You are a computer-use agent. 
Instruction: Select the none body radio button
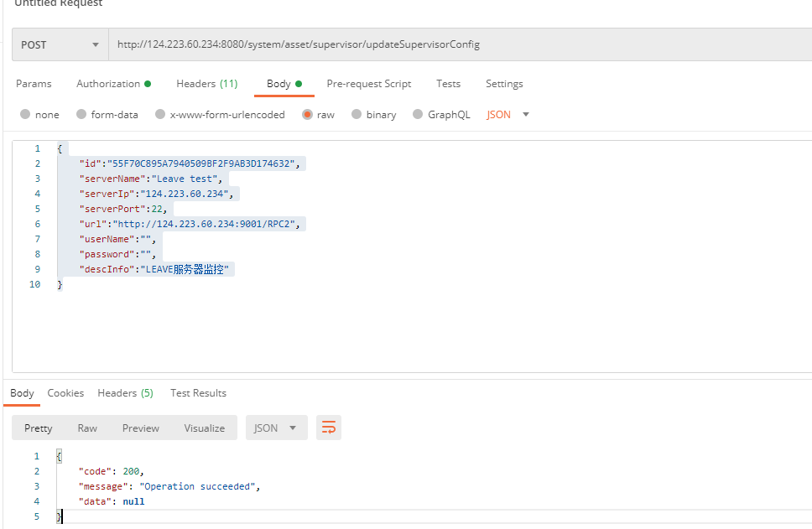pos(25,115)
